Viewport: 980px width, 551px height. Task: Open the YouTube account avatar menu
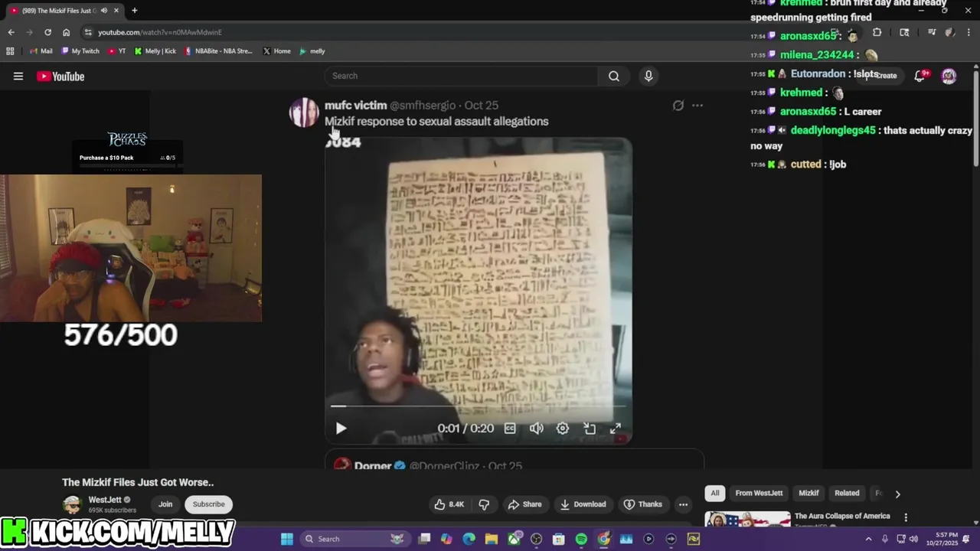coord(949,76)
